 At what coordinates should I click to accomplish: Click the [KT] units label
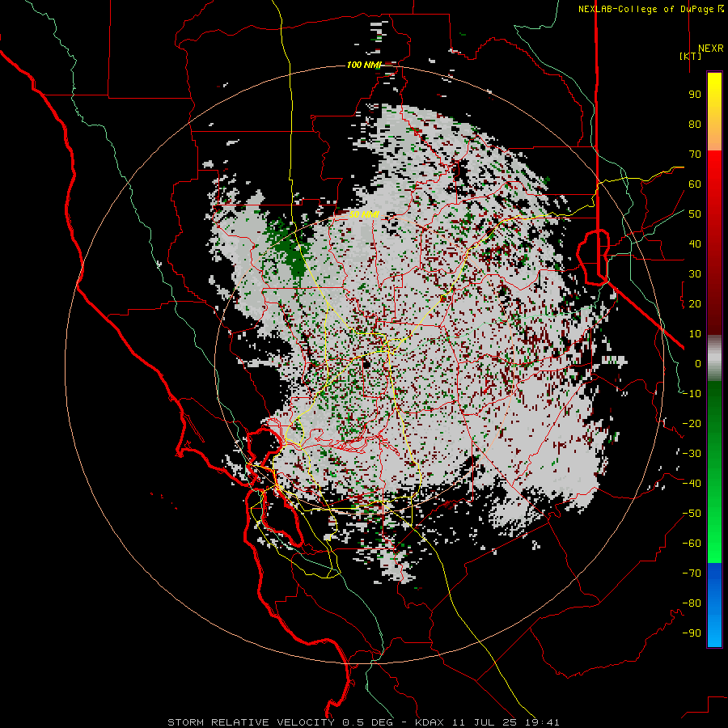click(690, 56)
